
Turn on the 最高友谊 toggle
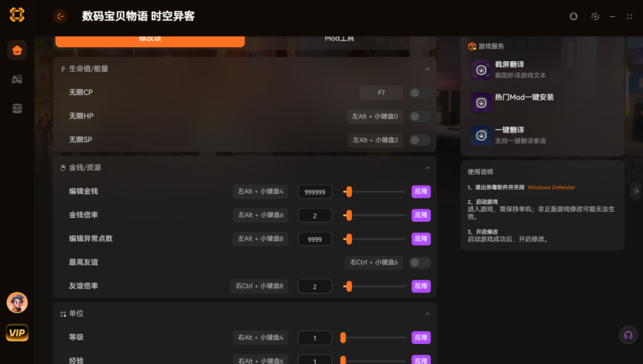pyautogui.click(x=419, y=263)
